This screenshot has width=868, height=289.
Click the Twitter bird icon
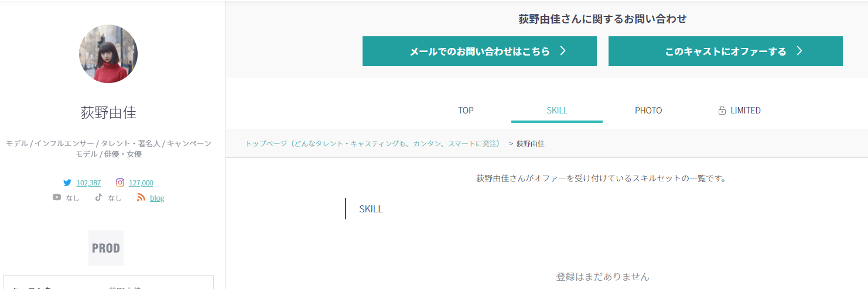point(67,183)
